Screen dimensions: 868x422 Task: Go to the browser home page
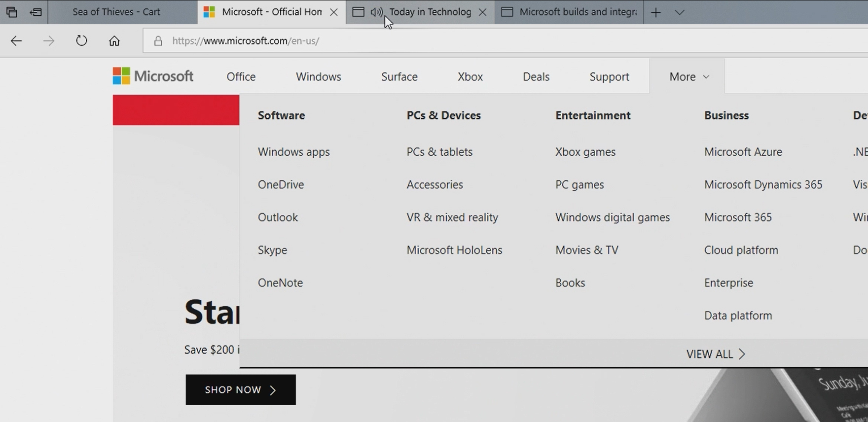point(114,41)
